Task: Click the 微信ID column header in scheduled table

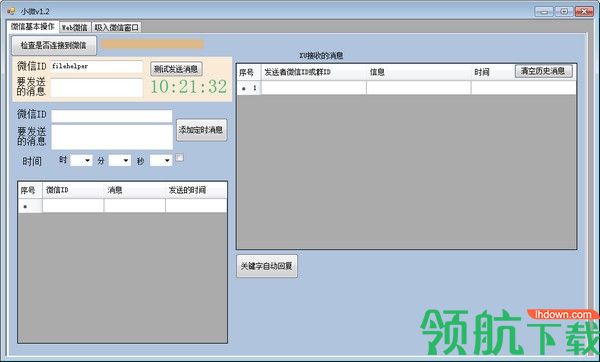Action: click(73, 190)
